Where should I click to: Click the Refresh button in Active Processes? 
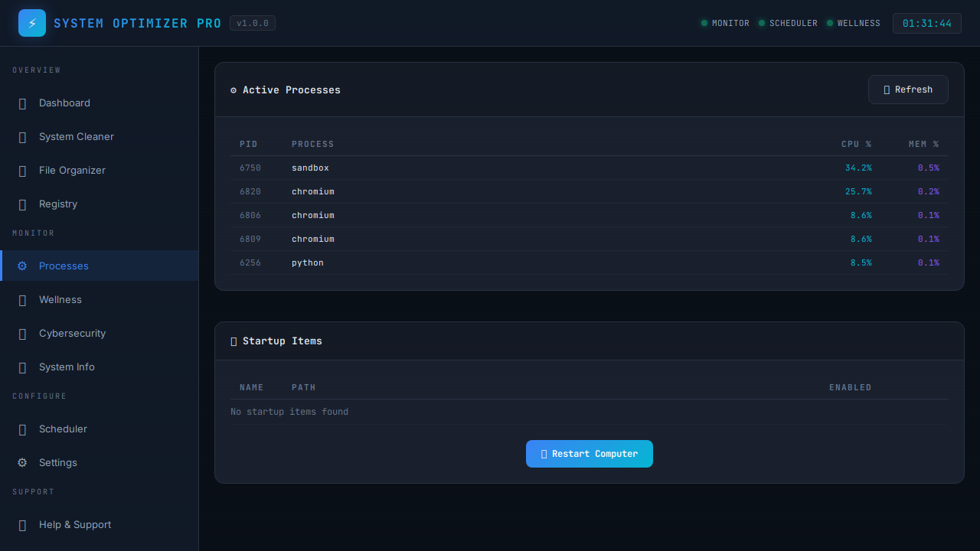[x=908, y=90]
